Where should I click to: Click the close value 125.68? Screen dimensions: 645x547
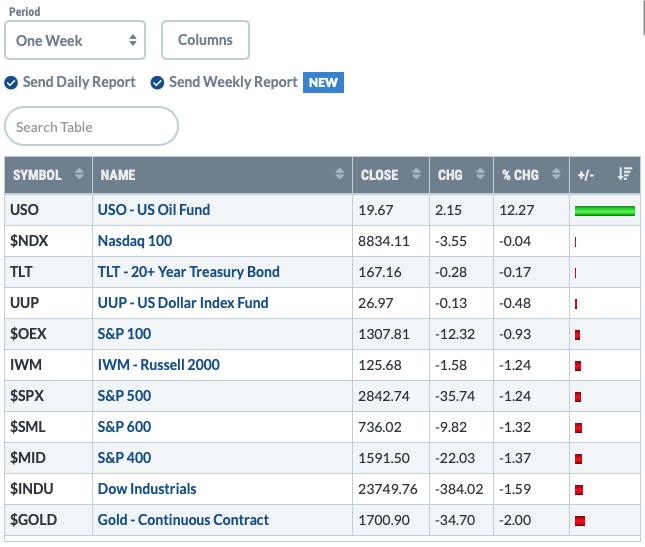380,365
